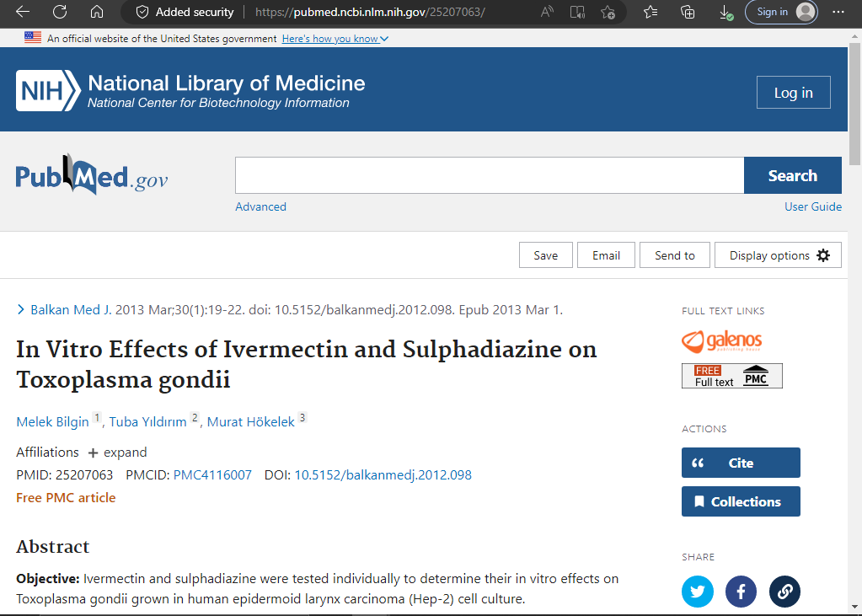Share article on Facebook

[x=741, y=592]
